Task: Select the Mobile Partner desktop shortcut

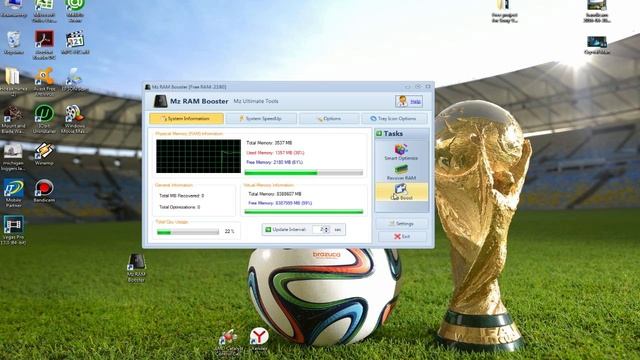Action: pyautogui.click(x=13, y=194)
